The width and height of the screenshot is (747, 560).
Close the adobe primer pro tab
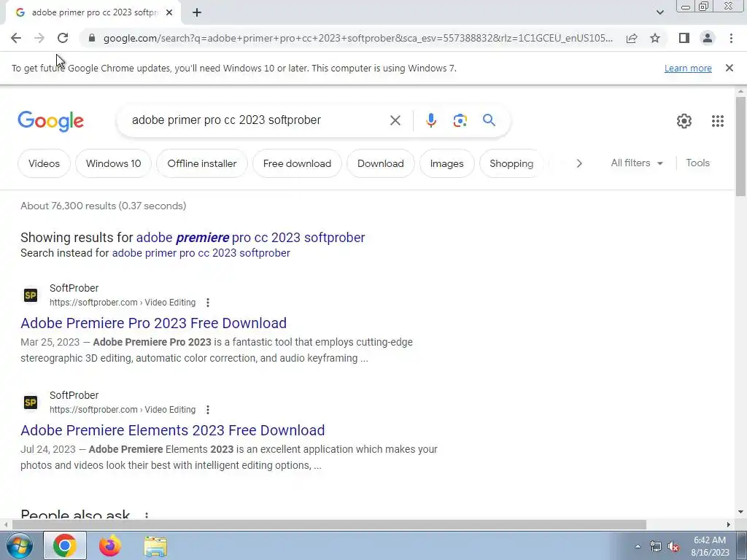169,12
